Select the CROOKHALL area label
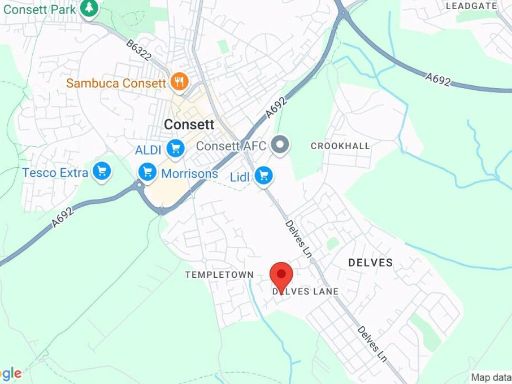The image size is (512, 384). (x=340, y=146)
